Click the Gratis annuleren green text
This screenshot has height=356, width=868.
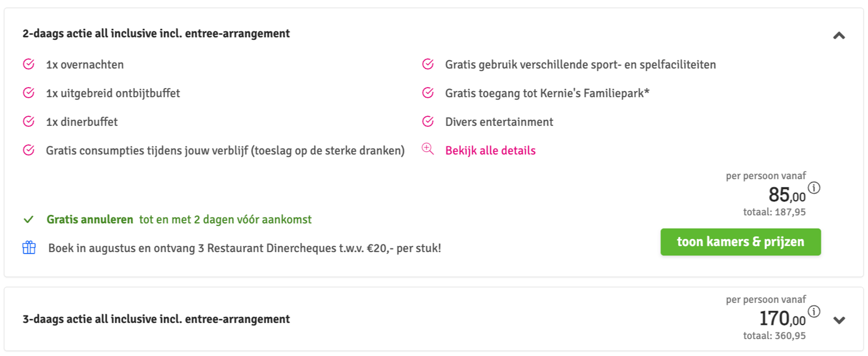(x=90, y=219)
